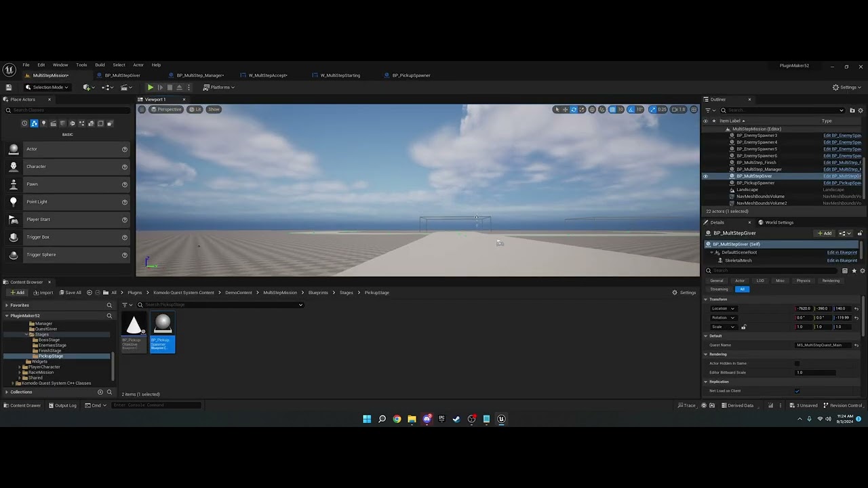Switch to BP_PickupSpawner tab

click(411, 75)
